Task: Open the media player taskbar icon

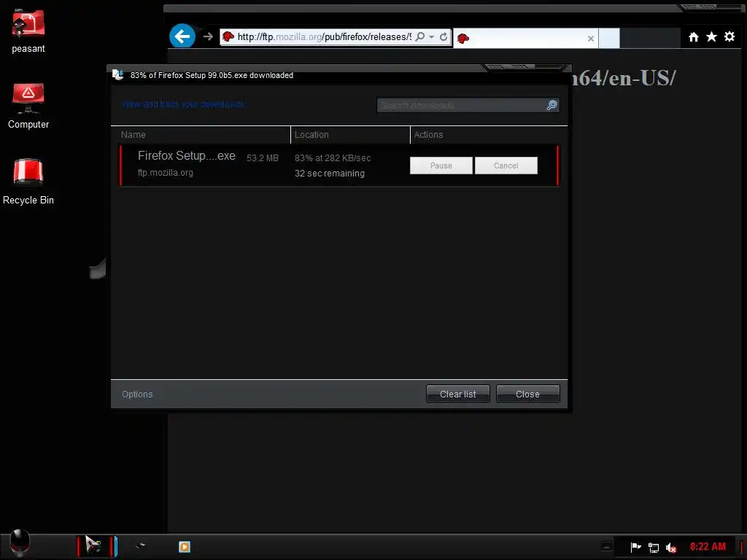Action: pos(185,547)
